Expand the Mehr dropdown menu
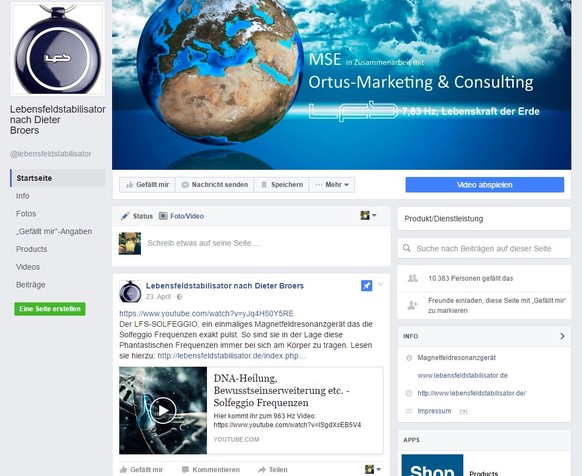Viewport: 582px width, 476px height. click(332, 185)
